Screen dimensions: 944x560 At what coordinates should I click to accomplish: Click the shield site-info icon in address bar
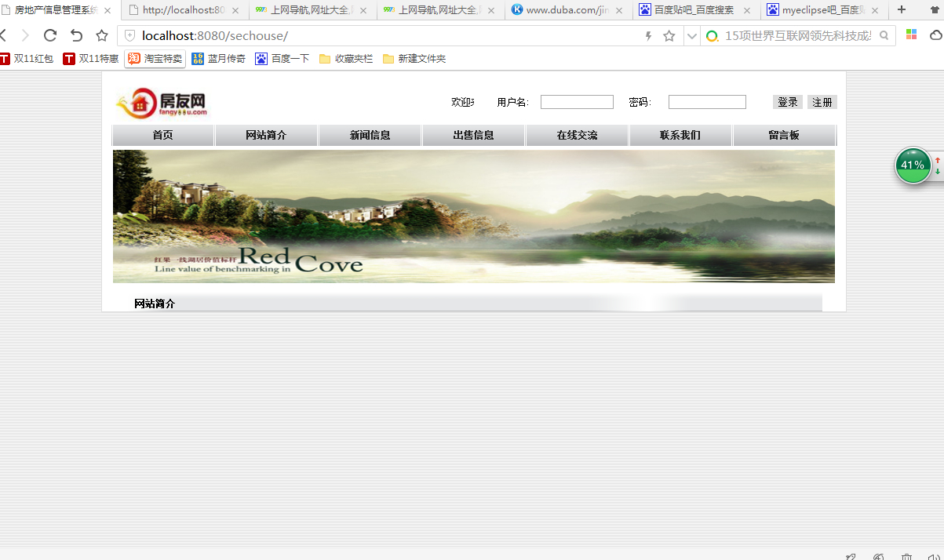tap(130, 36)
